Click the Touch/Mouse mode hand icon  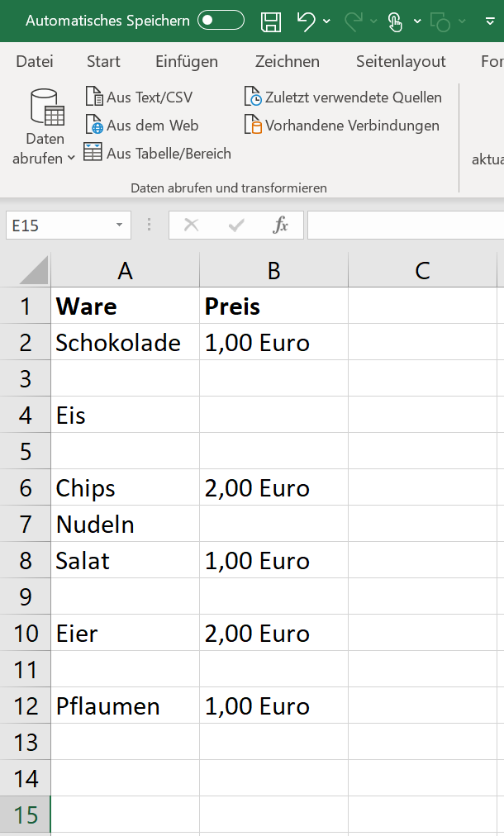[x=395, y=21]
